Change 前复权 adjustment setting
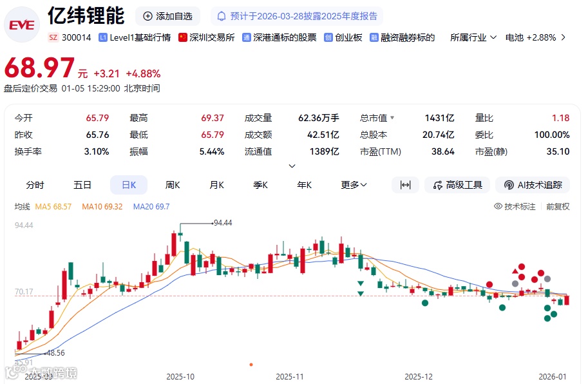 coord(558,207)
